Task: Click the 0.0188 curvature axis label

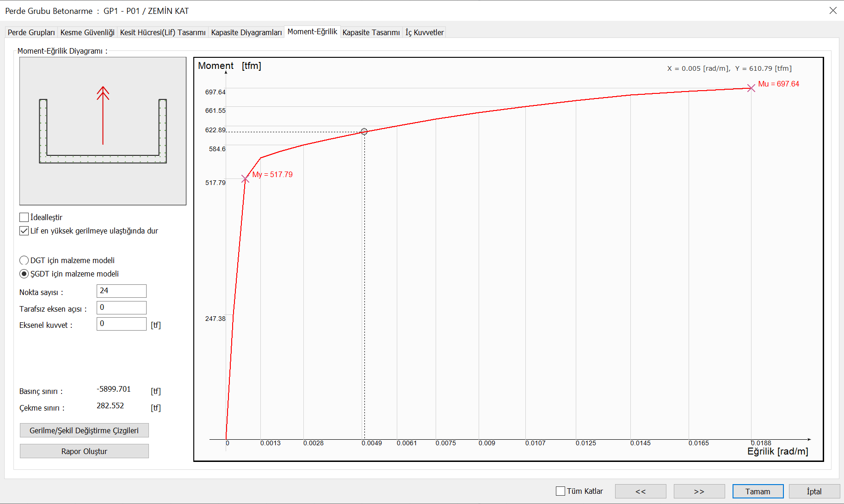Action: [761, 443]
